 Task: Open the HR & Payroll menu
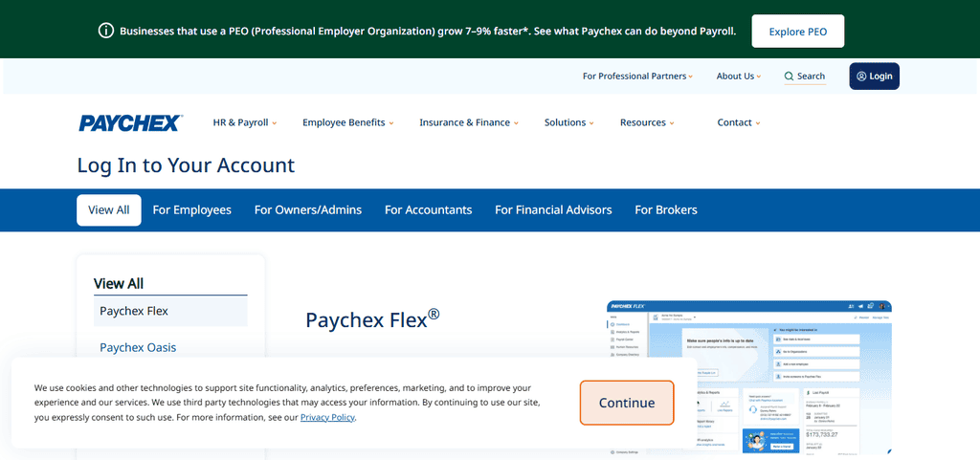pos(245,123)
